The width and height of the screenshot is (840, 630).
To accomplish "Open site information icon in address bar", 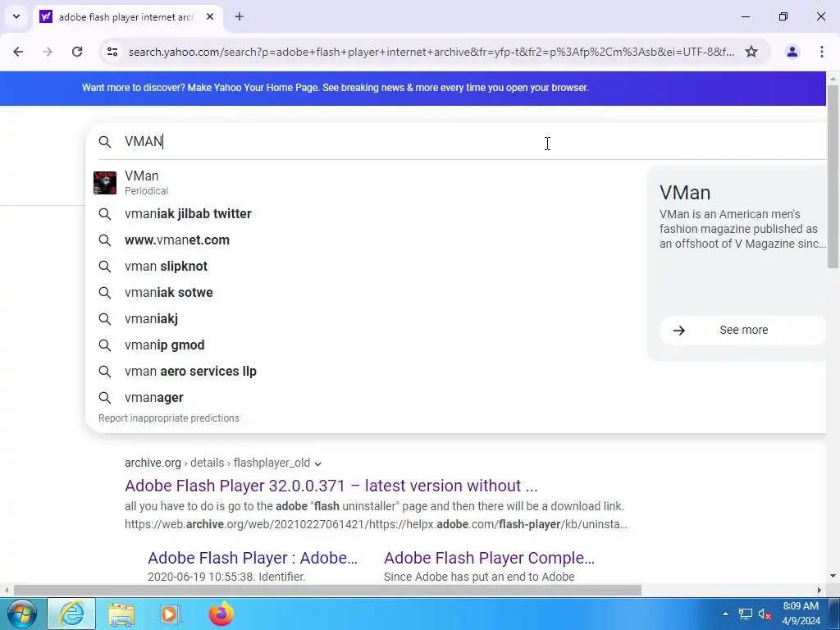I will (112, 52).
